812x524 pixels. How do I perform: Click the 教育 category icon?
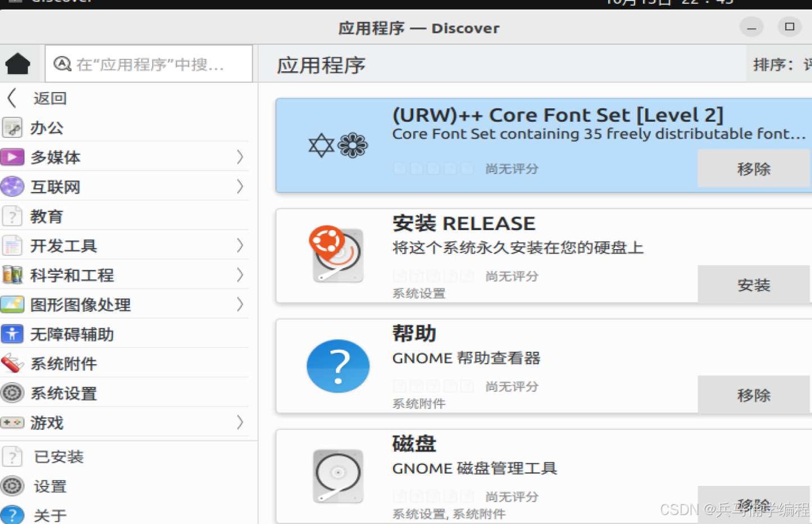(12, 216)
